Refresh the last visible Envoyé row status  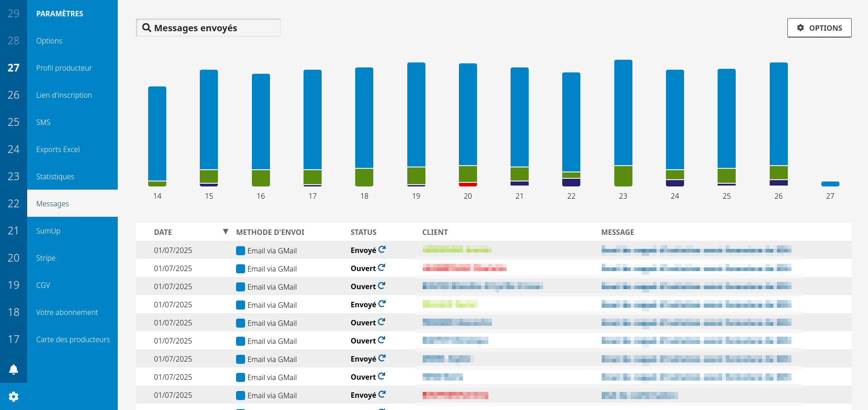point(382,395)
